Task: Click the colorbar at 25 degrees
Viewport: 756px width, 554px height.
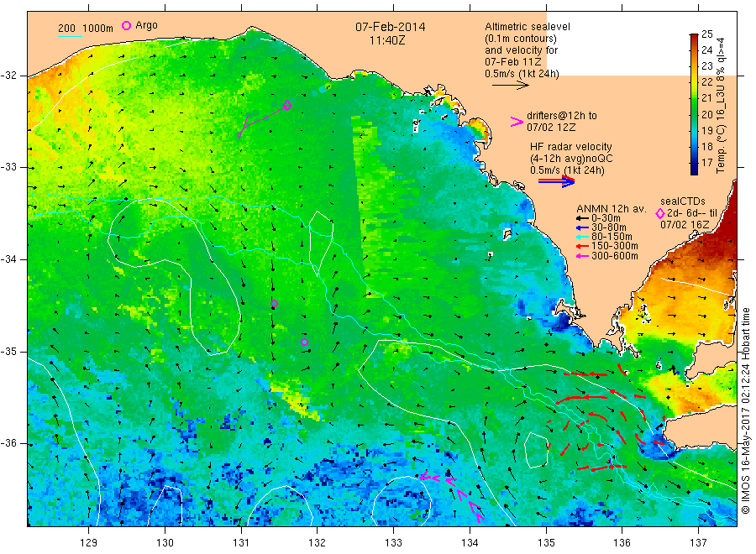Action: point(695,35)
